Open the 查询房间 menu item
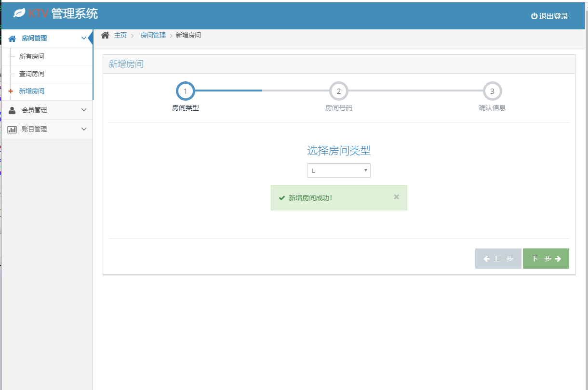Image resolution: width=588 pixels, height=390 pixels. coord(33,74)
